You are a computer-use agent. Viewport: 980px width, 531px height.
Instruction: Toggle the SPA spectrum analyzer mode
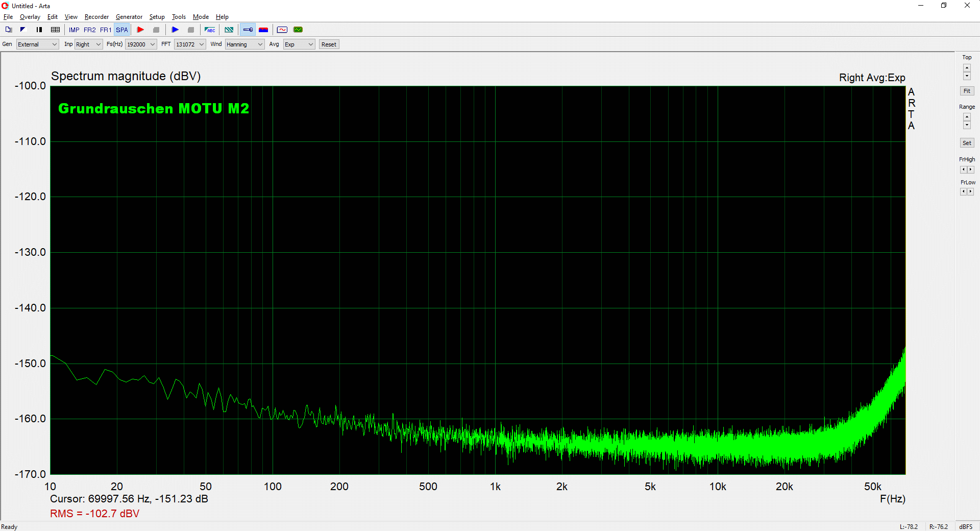pos(121,30)
